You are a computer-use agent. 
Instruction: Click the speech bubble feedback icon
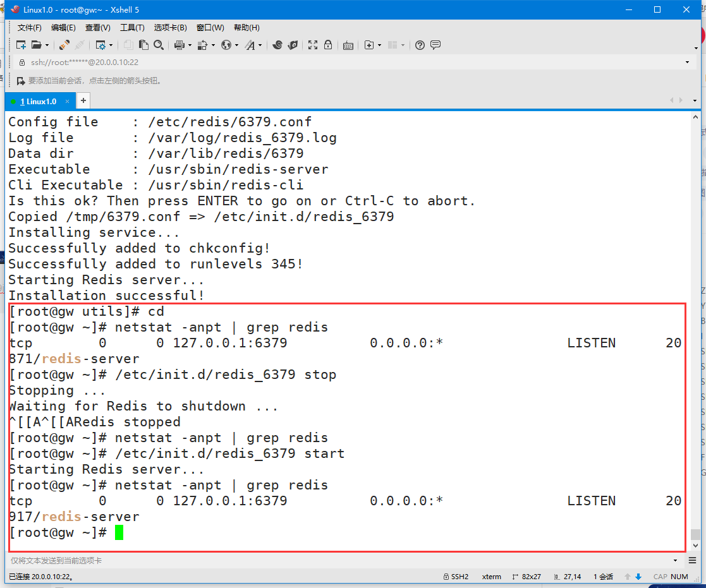click(x=435, y=45)
